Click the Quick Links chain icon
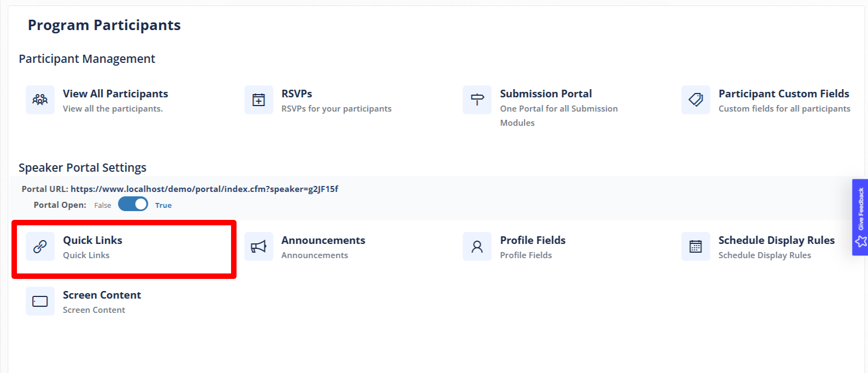 (40, 247)
